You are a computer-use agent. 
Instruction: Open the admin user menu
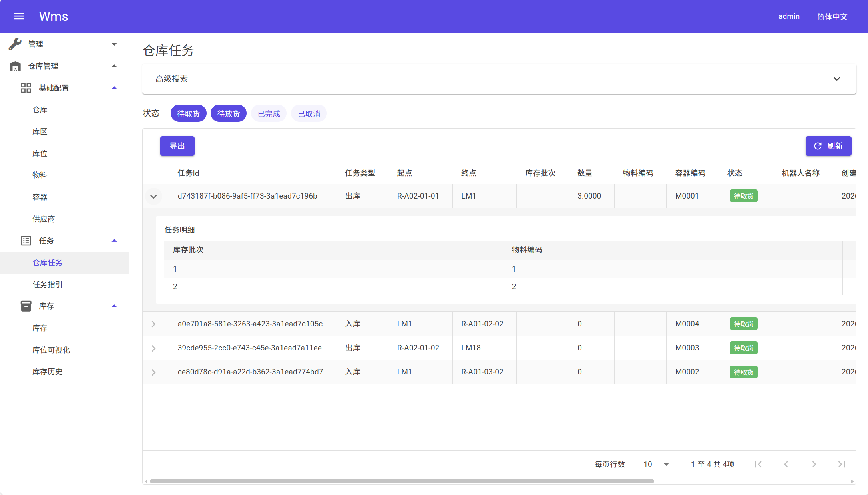pos(789,16)
